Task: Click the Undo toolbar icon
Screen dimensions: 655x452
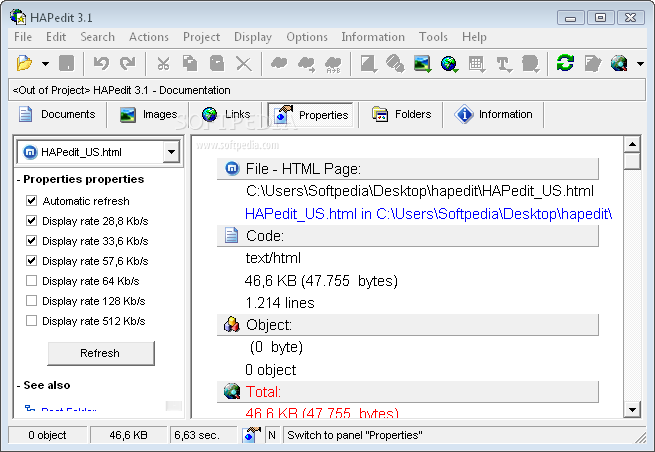Action: pos(101,63)
